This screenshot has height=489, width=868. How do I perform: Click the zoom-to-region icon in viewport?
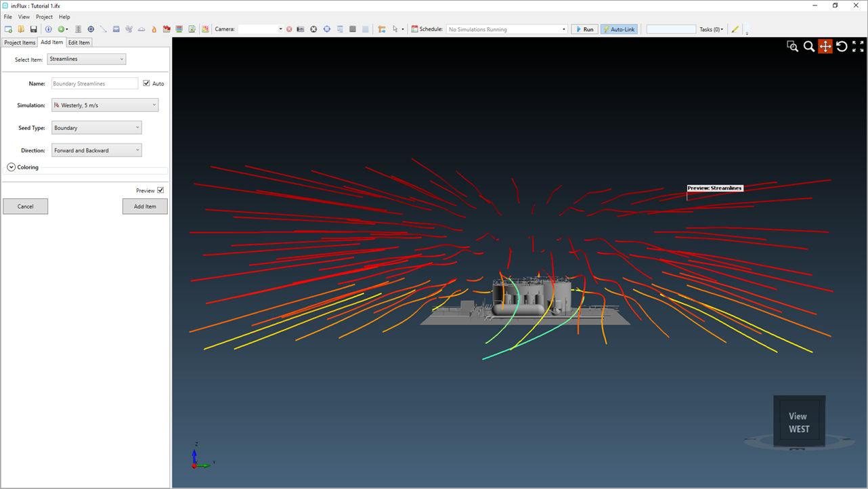[792, 46]
